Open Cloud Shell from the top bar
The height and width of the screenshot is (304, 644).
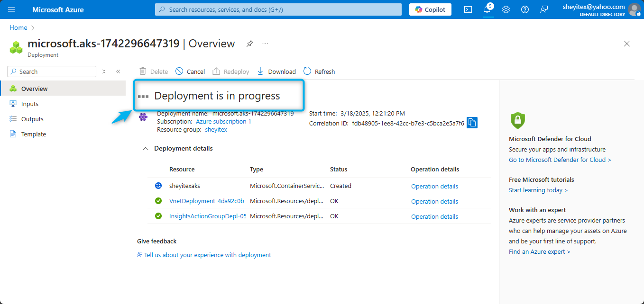(x=468, y=9)
